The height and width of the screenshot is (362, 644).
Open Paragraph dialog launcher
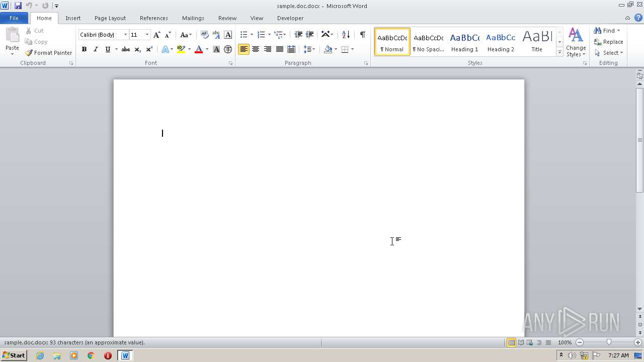coord(366,63)
